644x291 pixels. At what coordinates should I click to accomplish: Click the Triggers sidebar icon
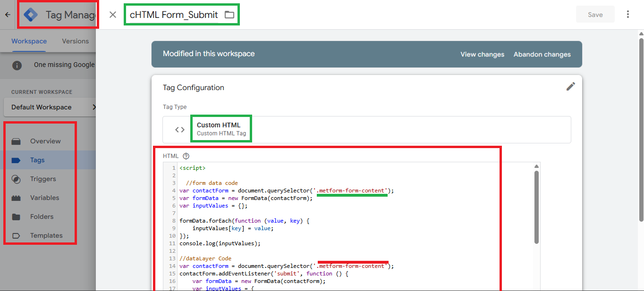(16, 179)
